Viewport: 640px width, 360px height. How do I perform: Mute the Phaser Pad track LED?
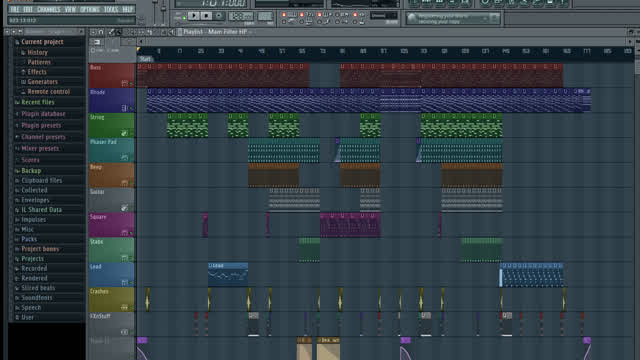[131, 158]
